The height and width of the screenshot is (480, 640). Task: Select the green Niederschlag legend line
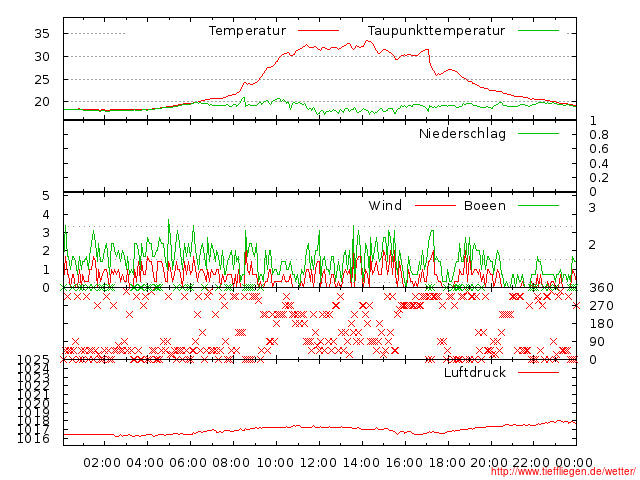coord(538,133)
